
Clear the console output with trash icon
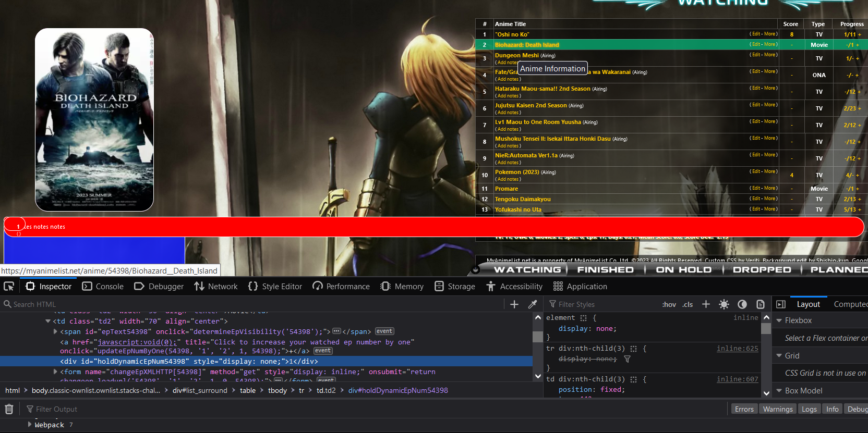click(x=9, y=409)
